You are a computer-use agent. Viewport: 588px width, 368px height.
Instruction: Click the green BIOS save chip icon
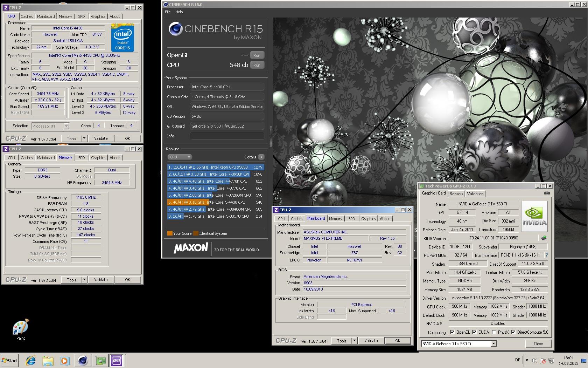[x=544, y=238]
